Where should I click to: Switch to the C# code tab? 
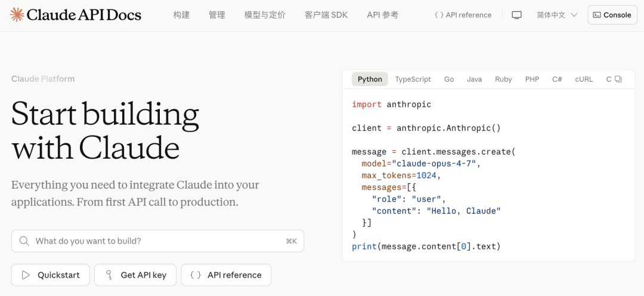click(557, 79)
